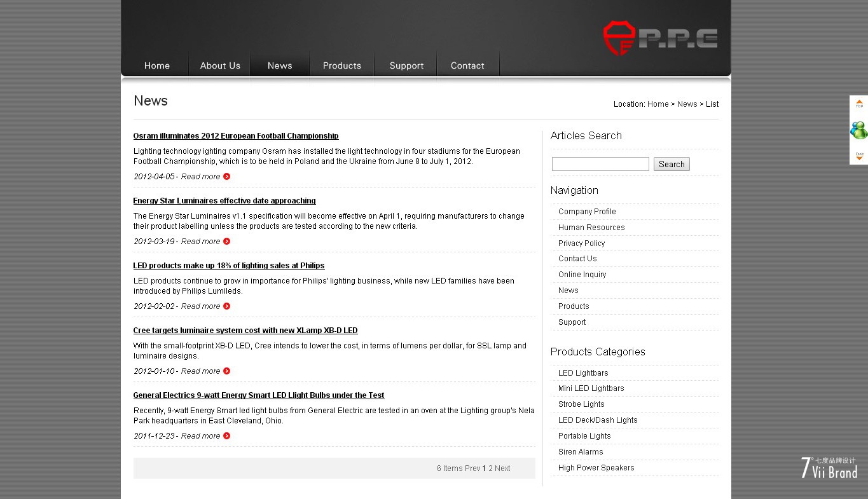868x499 pixels.
Task: Go to page 2 in pagination
Action: tap(490, 468)
